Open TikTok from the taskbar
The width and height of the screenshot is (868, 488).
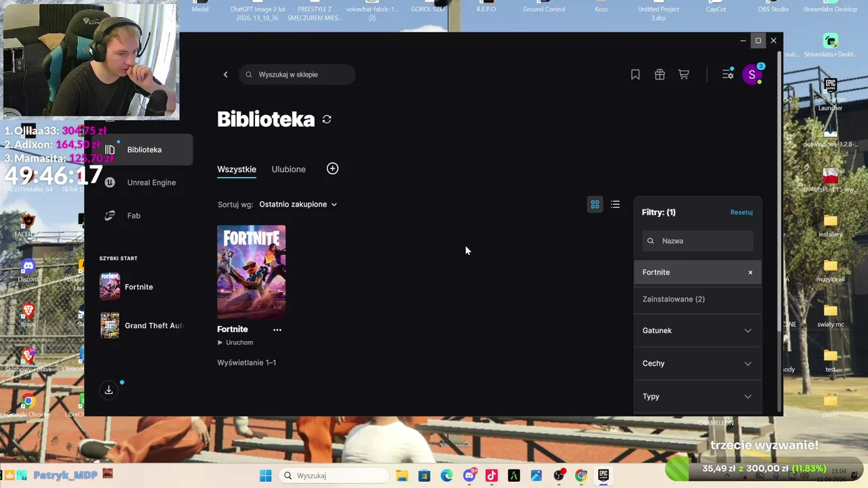(x=492, y=476)
